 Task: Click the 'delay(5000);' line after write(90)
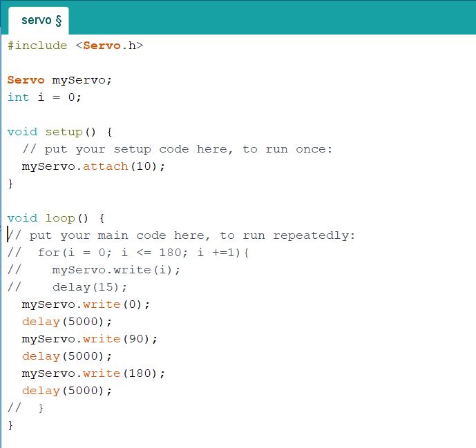67,356
